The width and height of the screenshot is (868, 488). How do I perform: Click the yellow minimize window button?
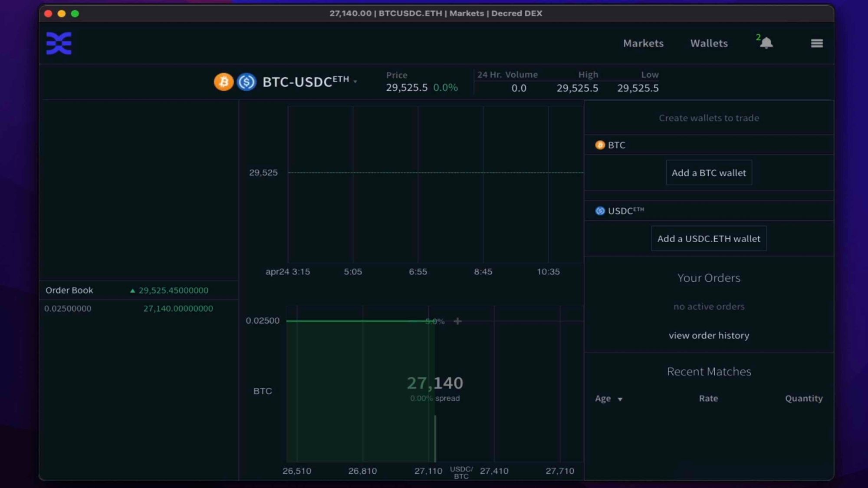(62, 13)
